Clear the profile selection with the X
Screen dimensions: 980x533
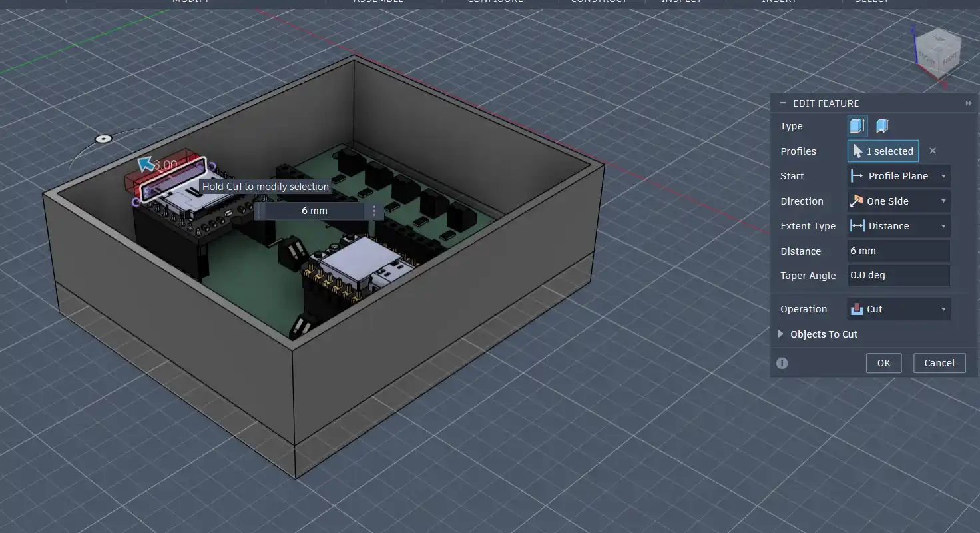tap(933, 151)
